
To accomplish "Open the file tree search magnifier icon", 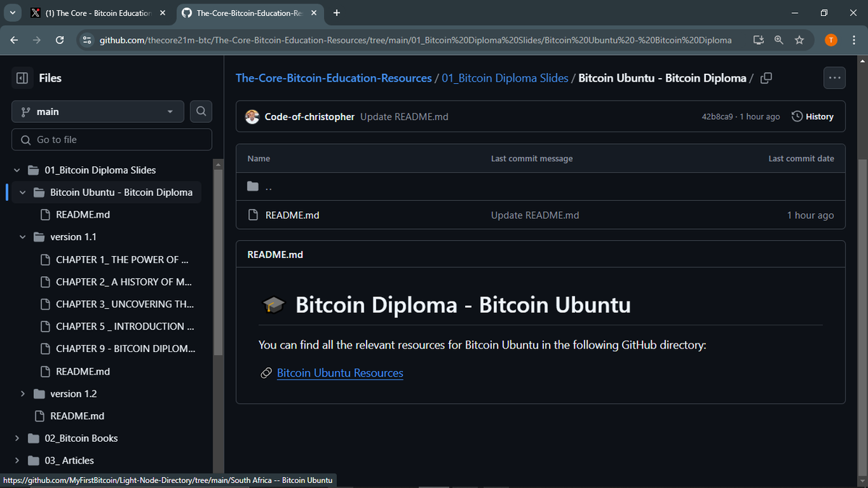I will [x=201, y=111].
